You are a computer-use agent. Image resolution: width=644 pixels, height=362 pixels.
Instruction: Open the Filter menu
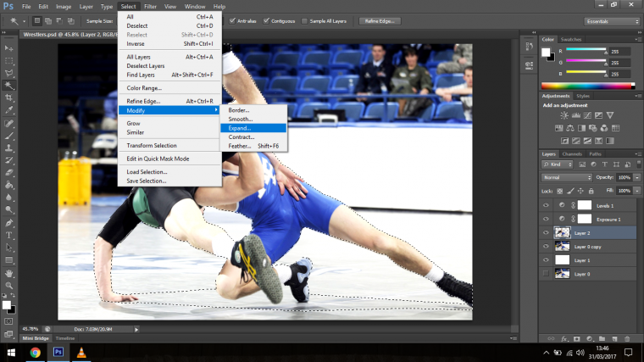(x=150, y=7)
